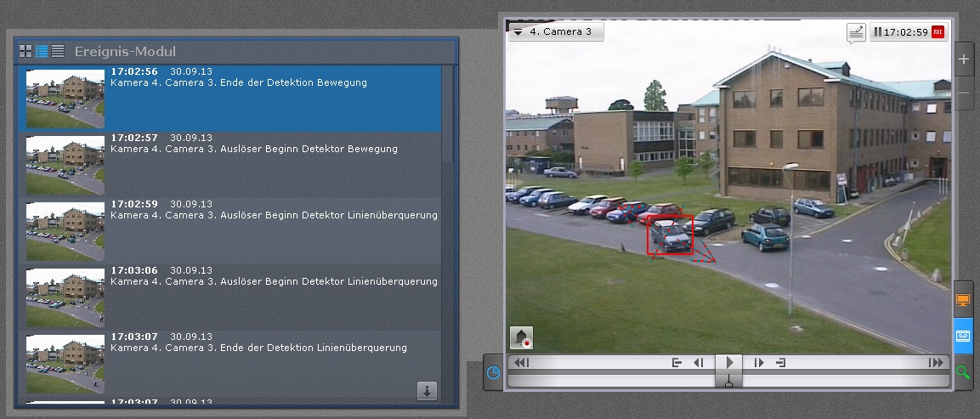Fast forward the archive playback
The height and width of the screenshot is (419, 980).
point(936,363)
